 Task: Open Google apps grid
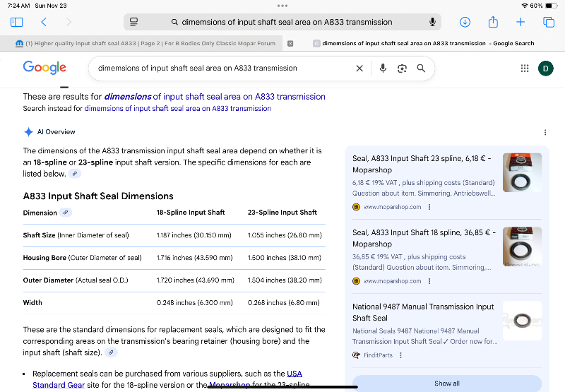click(x=525, y=69)
